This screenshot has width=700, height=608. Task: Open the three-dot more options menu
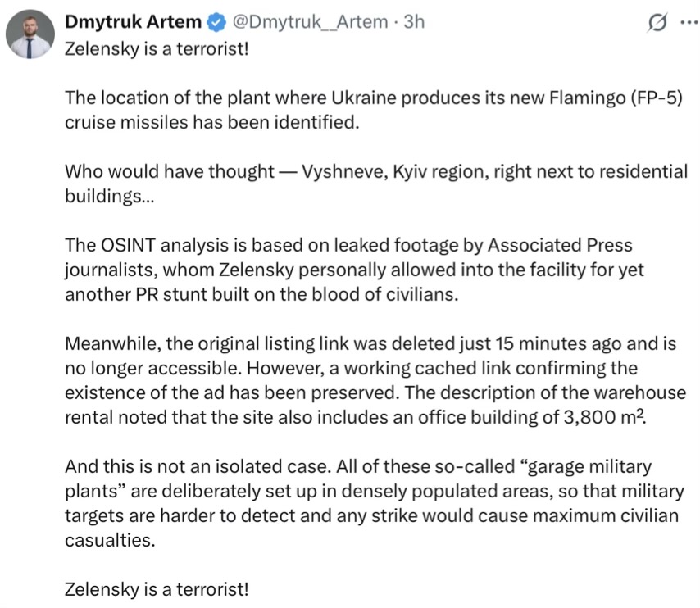689,21
